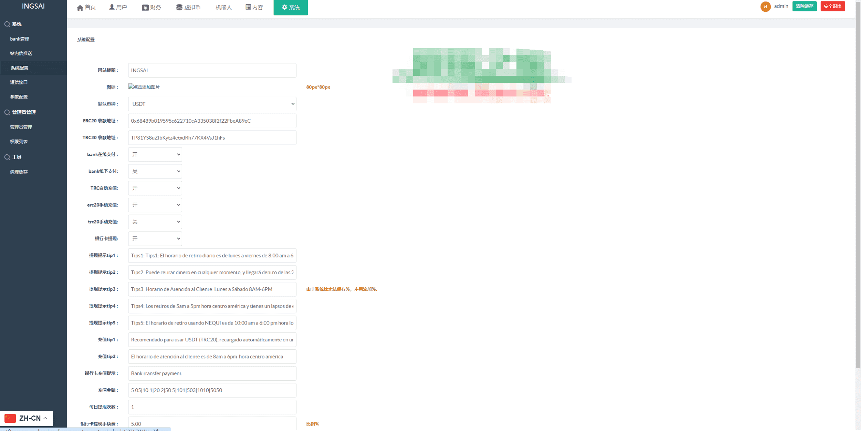Image resolution: width=868 pixels, height=431 pixels.
Task: Click the ERC20 receiving address field
Action: coord(212,121)
